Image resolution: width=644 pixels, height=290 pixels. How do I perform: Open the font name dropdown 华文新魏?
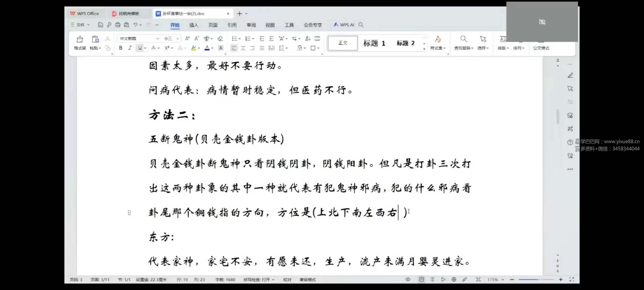pyautogui.click(x=157, y=39)
